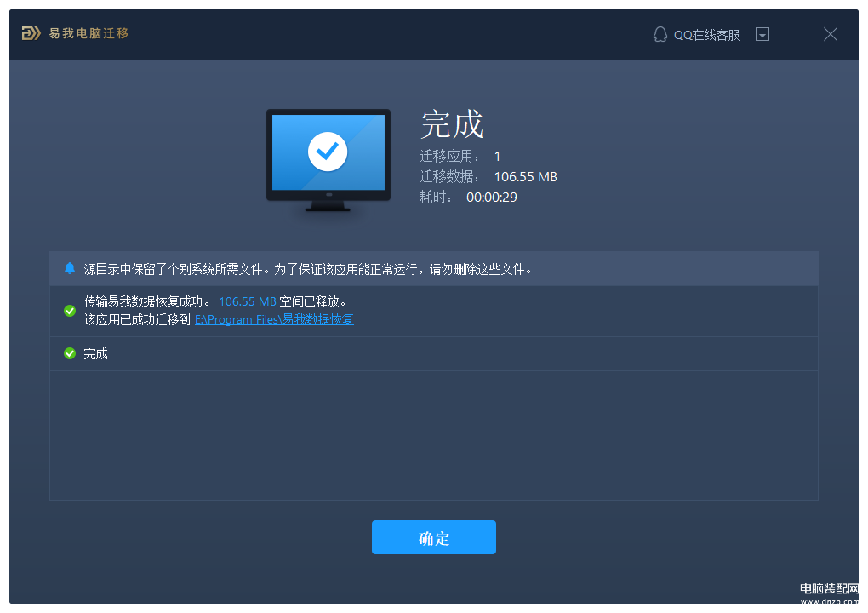Click the 耗时 label
This screenshot has height=613, width=868.
(x=436, y=198)
